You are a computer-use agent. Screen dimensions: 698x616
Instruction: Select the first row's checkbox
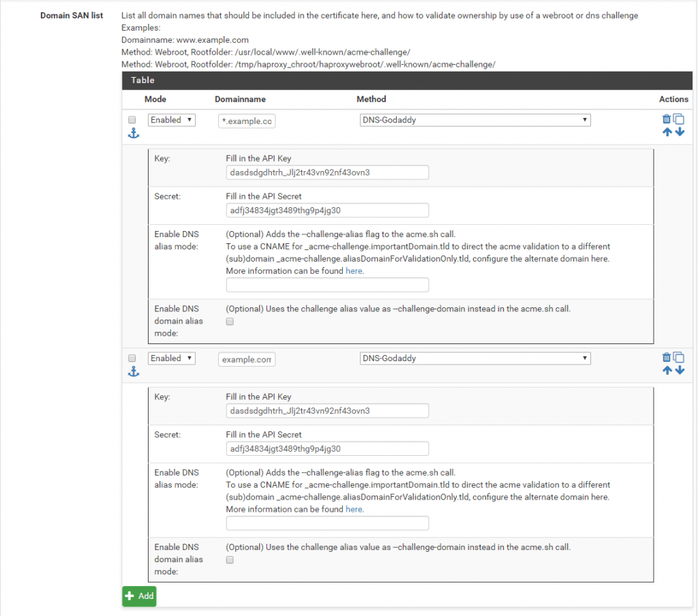(132, 120)
